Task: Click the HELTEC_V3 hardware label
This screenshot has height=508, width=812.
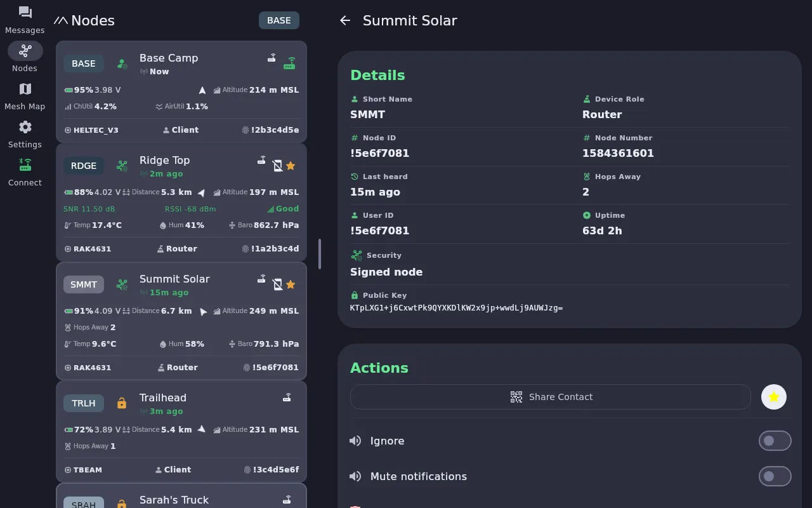Action: point(96,130)
